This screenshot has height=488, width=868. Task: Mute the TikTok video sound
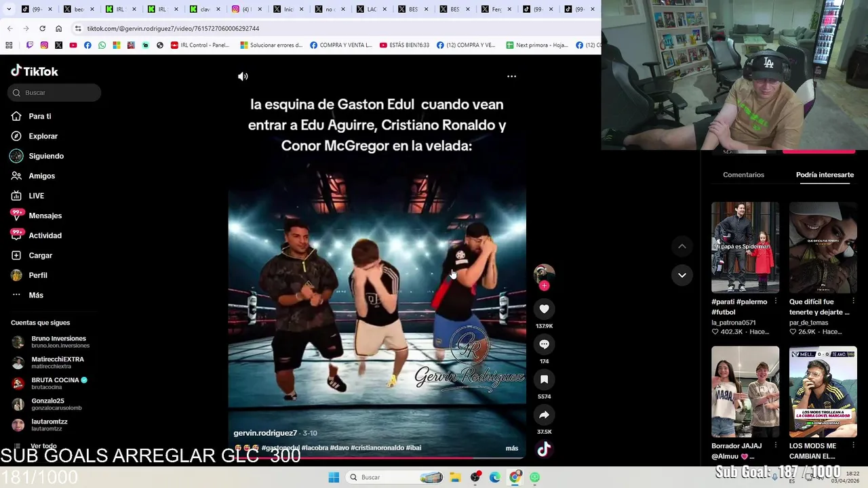click(243, 77)
